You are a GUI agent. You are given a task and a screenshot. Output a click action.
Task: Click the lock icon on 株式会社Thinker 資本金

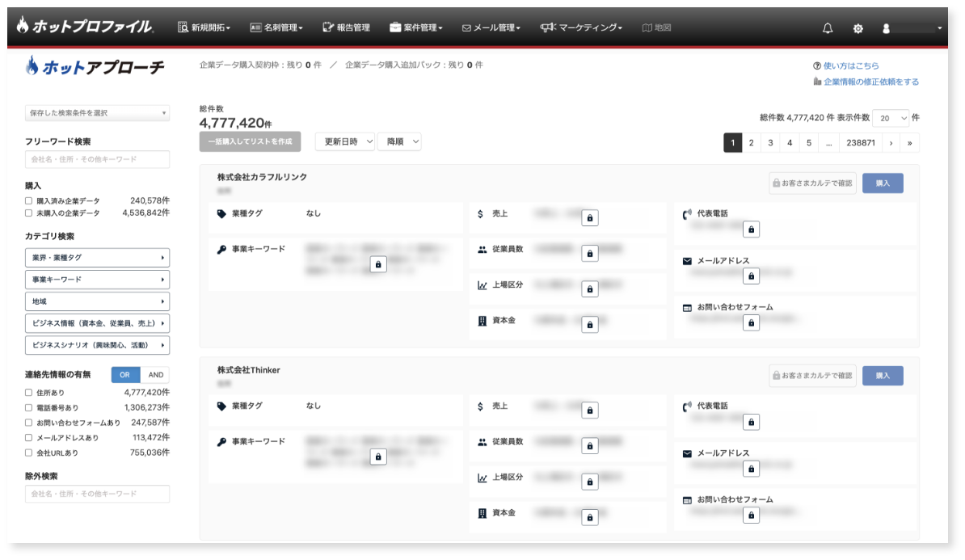point(589,517)
